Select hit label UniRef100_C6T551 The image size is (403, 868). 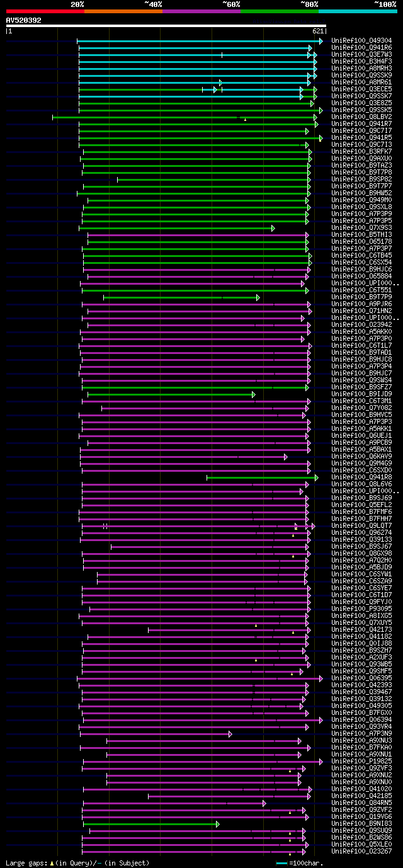tap(361, 290)
